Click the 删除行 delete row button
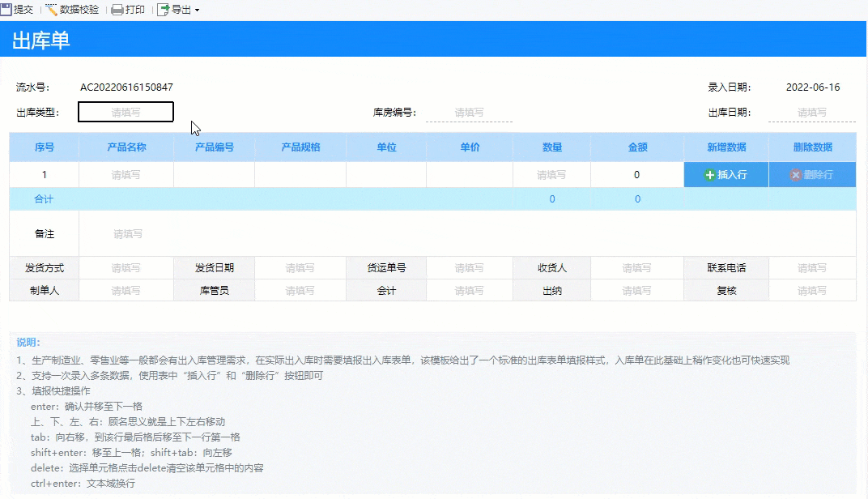Viewport: 868px width, 499px height. click(x=812, y=175)
